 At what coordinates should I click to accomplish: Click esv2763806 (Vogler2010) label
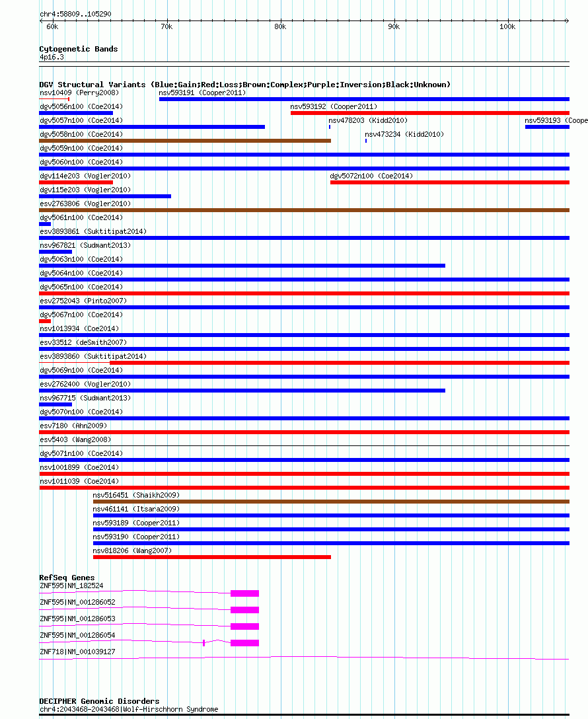click(85, 204)
